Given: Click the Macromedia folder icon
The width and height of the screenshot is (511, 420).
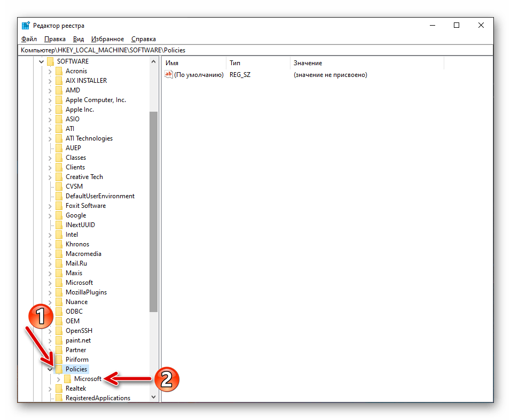Looking at the screenshot, I should click(59, 254).
